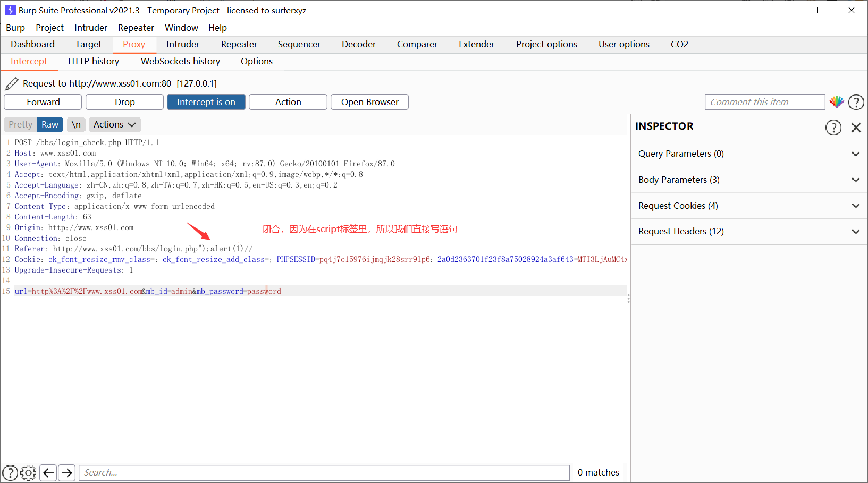Click the pencil edit icon beside the request target

tap(12, 83)
